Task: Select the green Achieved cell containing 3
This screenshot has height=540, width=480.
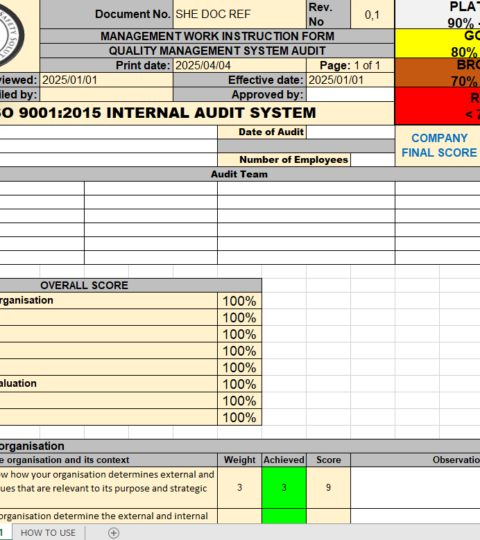Action: click(x=284, y=488)
